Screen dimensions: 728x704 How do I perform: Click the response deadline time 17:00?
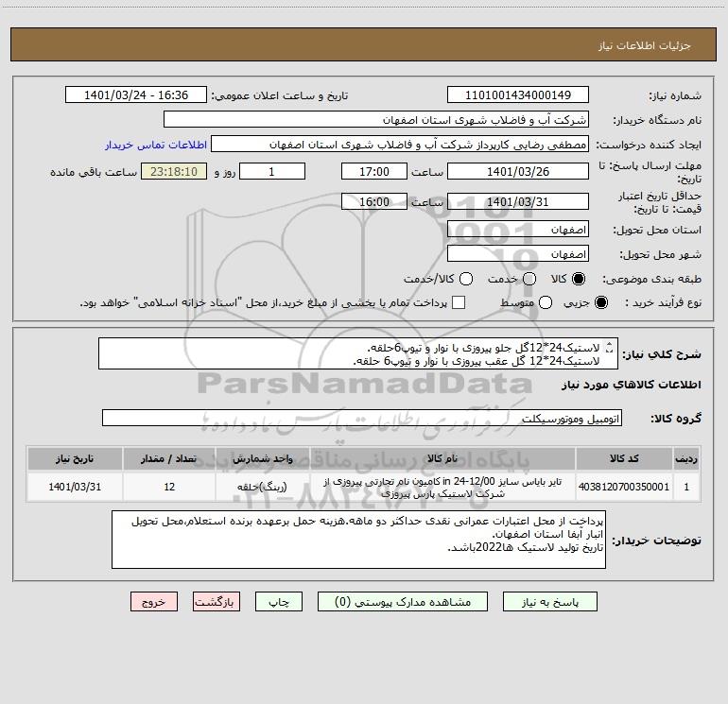[x=374, y=171]
